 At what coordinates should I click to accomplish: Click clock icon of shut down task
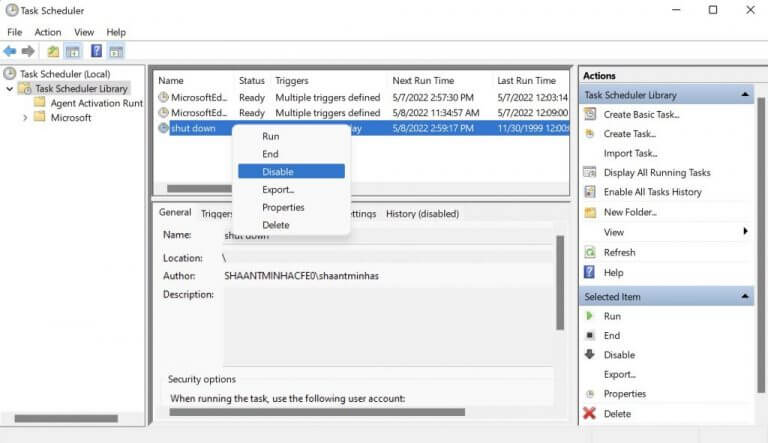(164, 128)
